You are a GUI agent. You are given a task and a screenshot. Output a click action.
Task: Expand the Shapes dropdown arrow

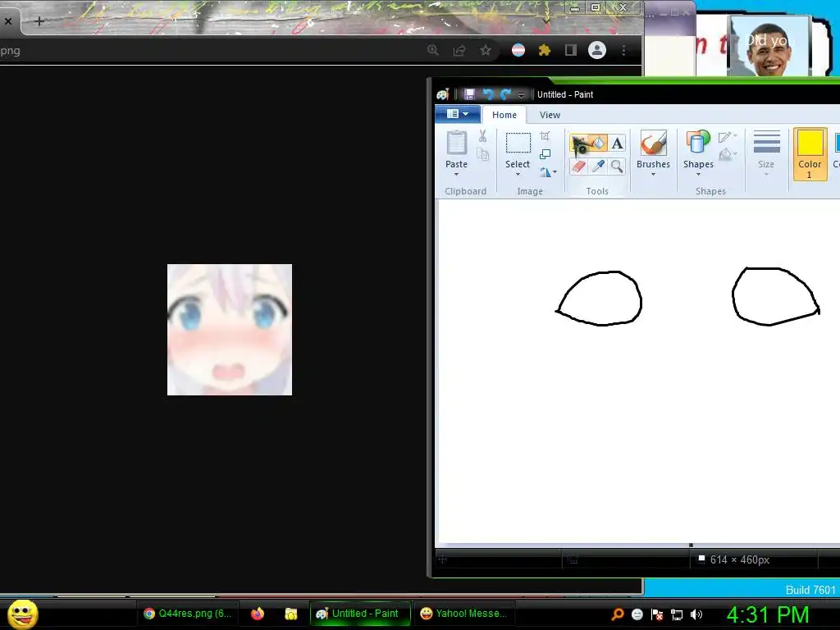pyautogui.click(x=698, y=174)
